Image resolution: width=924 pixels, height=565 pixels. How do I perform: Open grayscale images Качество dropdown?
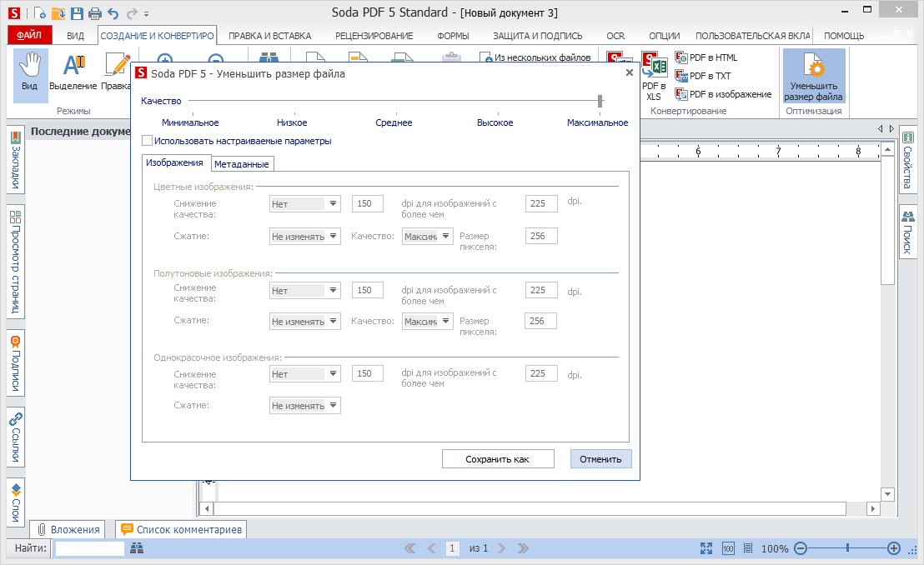(x=427, y=321)
